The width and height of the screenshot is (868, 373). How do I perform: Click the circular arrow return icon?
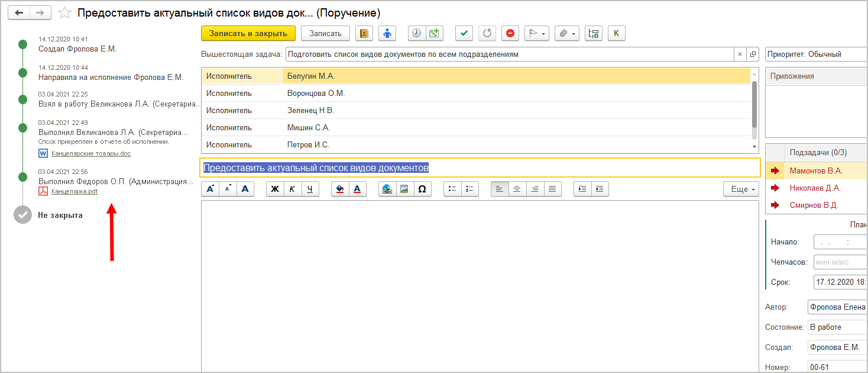click(487, 33)
